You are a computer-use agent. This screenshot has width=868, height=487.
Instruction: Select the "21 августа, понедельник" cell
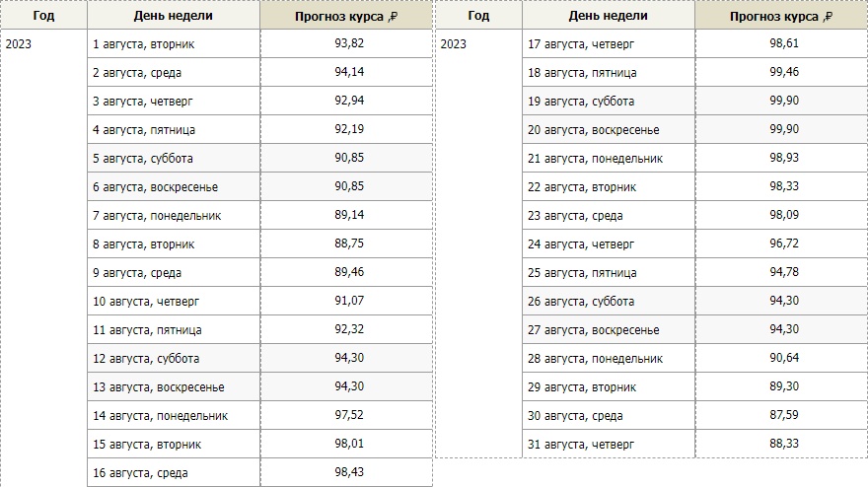click(596, 159)
